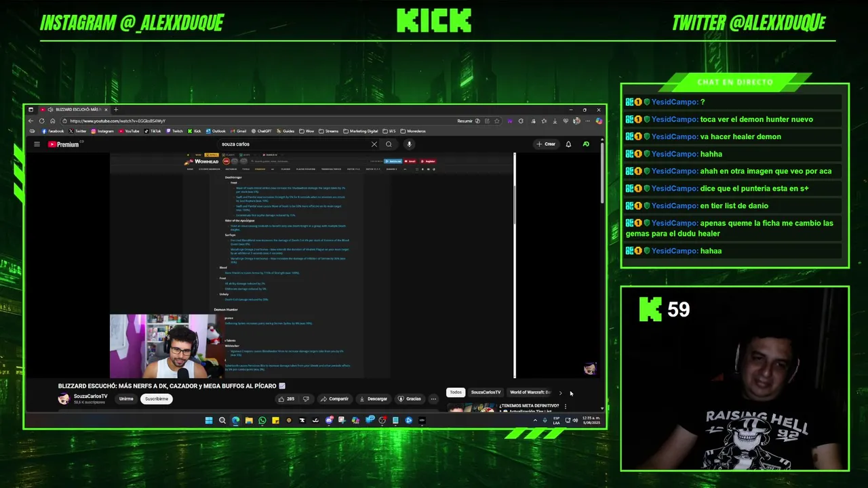868x488 pixels.
Task: Click the Descargar download button
Action: [373, 399]
